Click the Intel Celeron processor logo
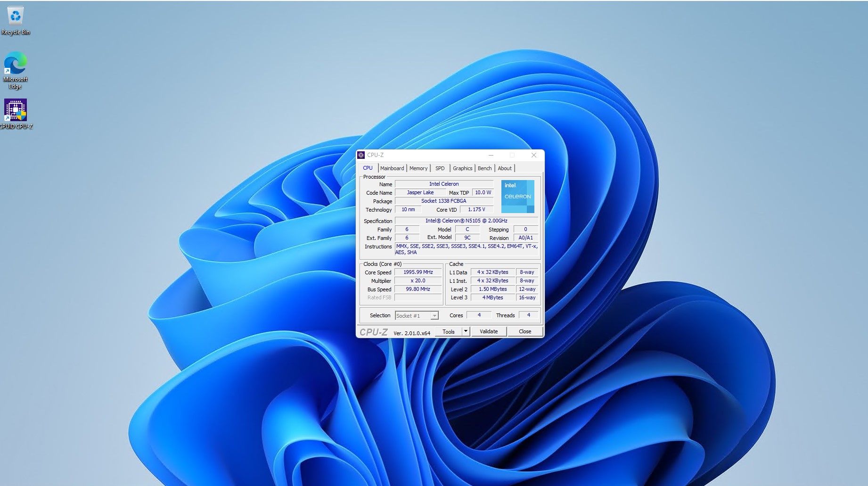 click(517, 197)
